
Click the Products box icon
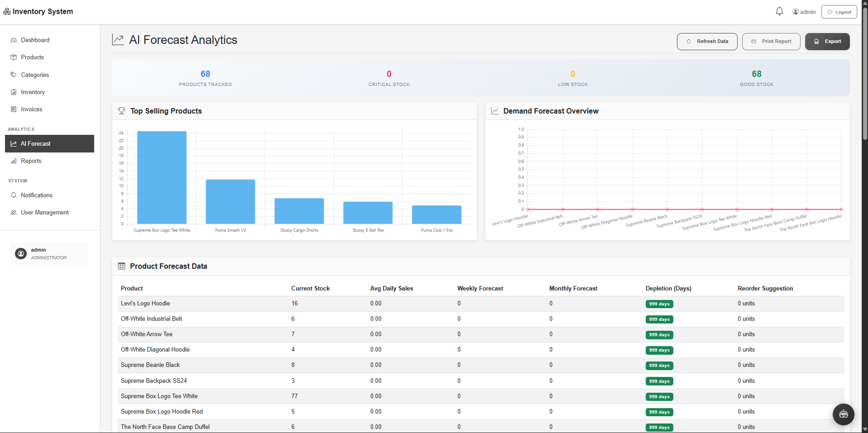pyautogui.click(x=14, y=57)
